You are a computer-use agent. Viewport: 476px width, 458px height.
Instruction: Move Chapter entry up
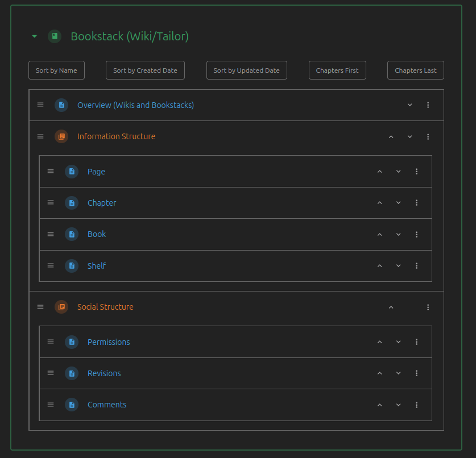tap(379, 203)
